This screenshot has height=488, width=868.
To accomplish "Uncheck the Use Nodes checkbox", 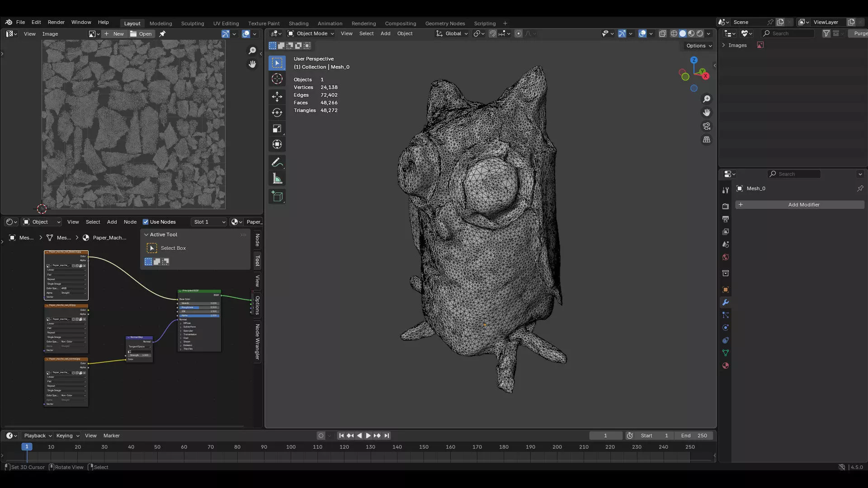I will pyautogui.click(x=146, y=222).
